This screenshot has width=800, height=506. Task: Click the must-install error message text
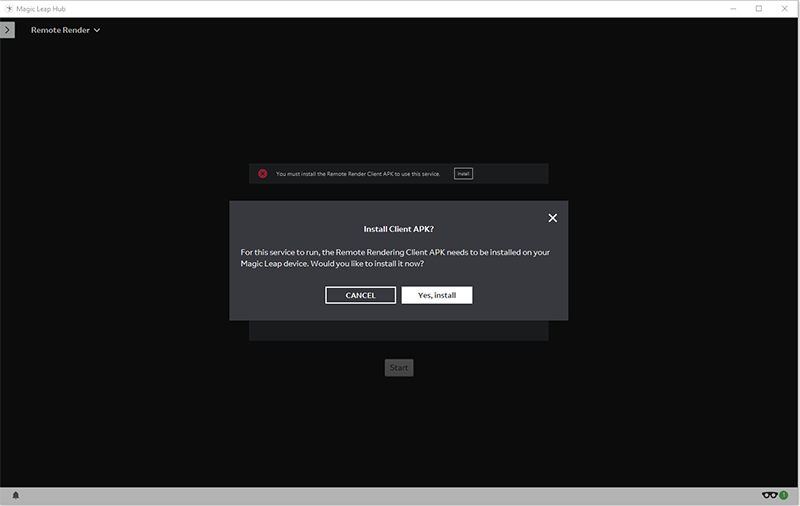tap(357, 174)
